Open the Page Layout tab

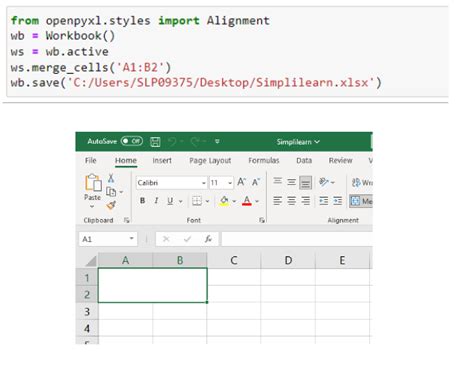click(210, 161)
